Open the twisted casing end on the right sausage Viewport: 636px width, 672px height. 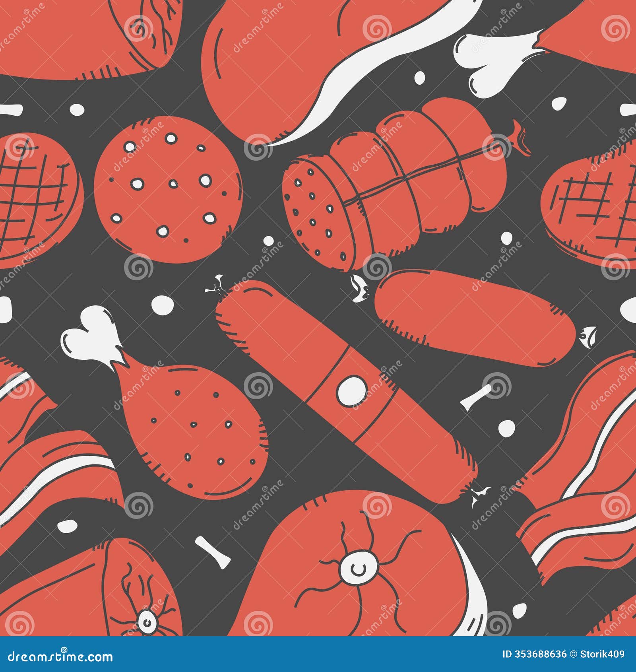[x=589, y=337]
